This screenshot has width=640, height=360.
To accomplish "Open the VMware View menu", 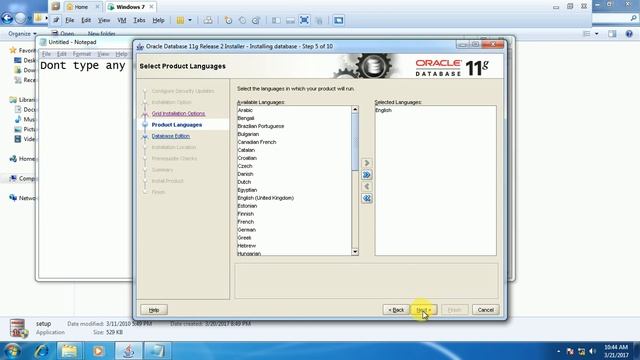I will tap(104, 20).
